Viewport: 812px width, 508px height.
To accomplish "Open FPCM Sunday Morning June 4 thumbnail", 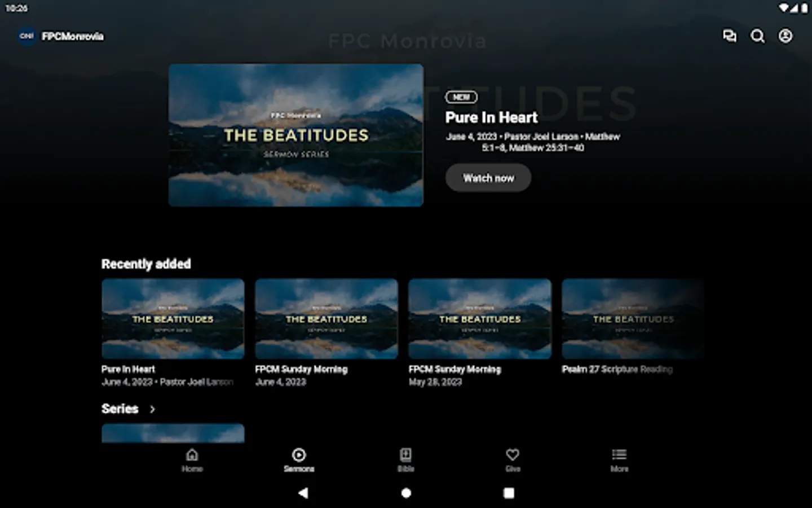I will tap(326, 319).
